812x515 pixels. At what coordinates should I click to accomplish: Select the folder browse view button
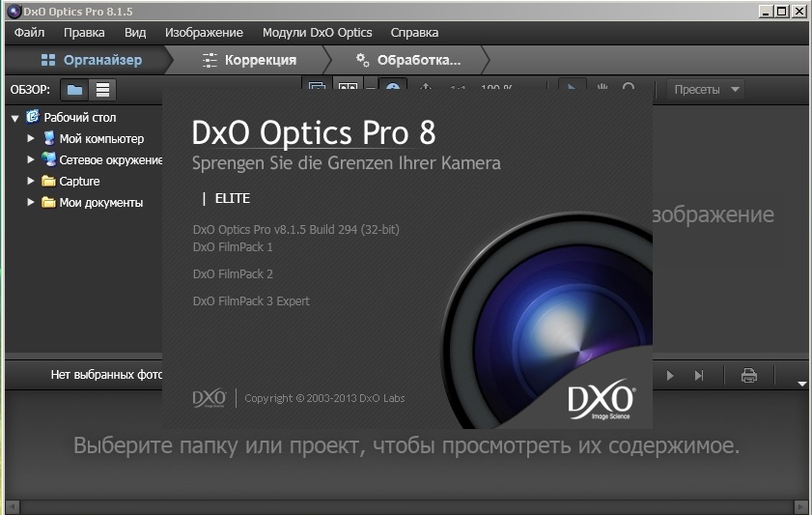(x=74, y=90)
